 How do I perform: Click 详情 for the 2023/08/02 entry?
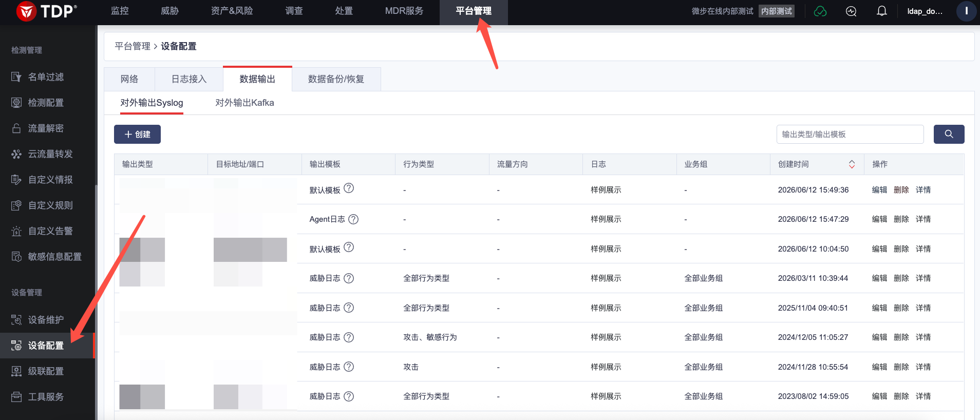[x=923, y=396]
